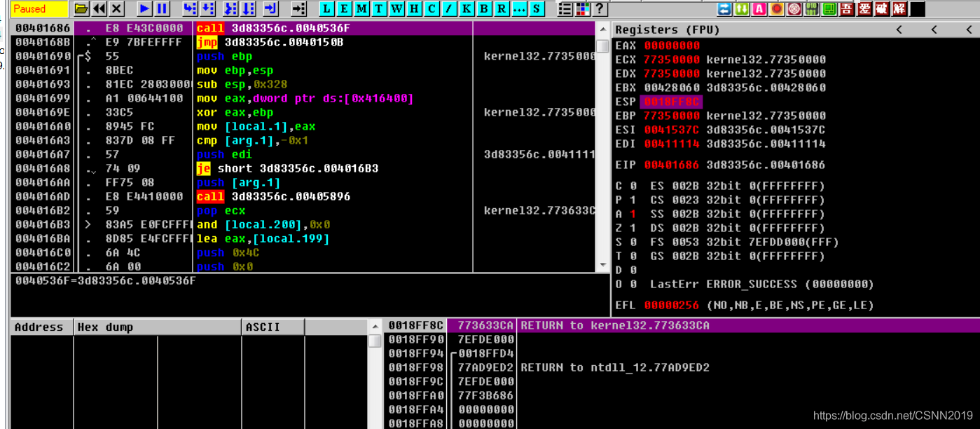Open the Windows list (W)

click(396, 9)
